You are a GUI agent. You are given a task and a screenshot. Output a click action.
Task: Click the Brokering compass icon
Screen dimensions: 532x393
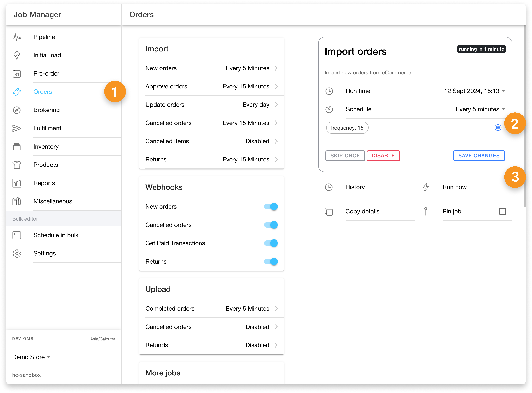pos(17,110)
